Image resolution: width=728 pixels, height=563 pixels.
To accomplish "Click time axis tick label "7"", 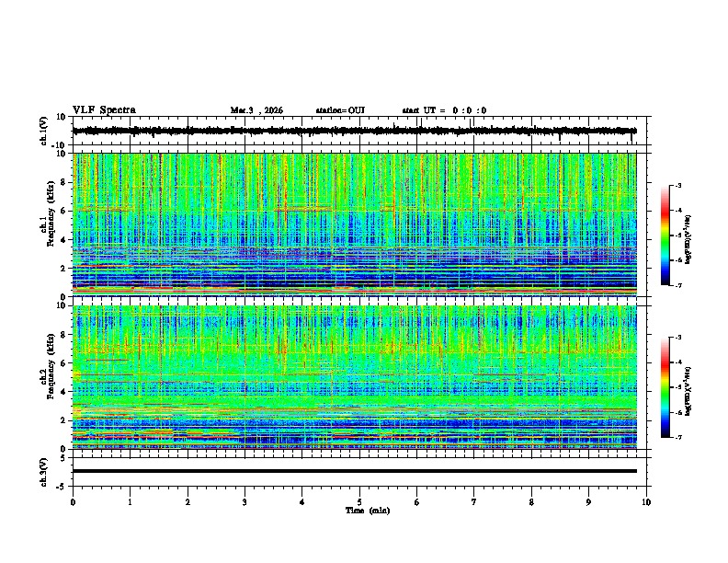I will tap(474, 502).
